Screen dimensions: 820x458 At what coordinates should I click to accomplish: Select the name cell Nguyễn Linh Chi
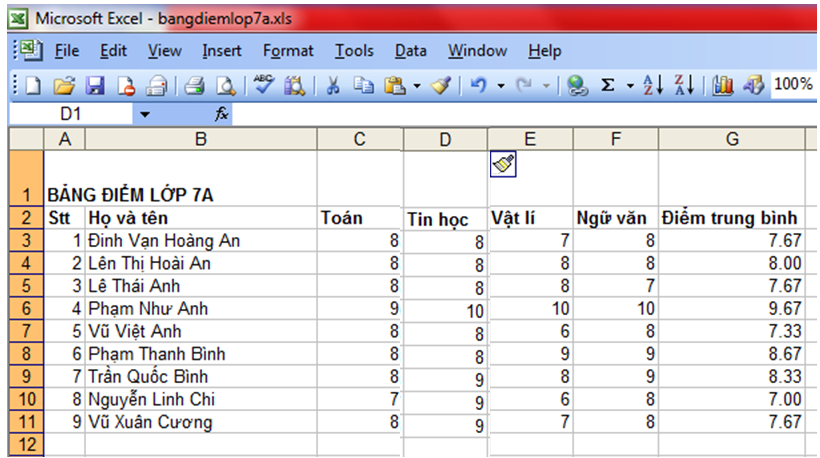coord(201,399)
